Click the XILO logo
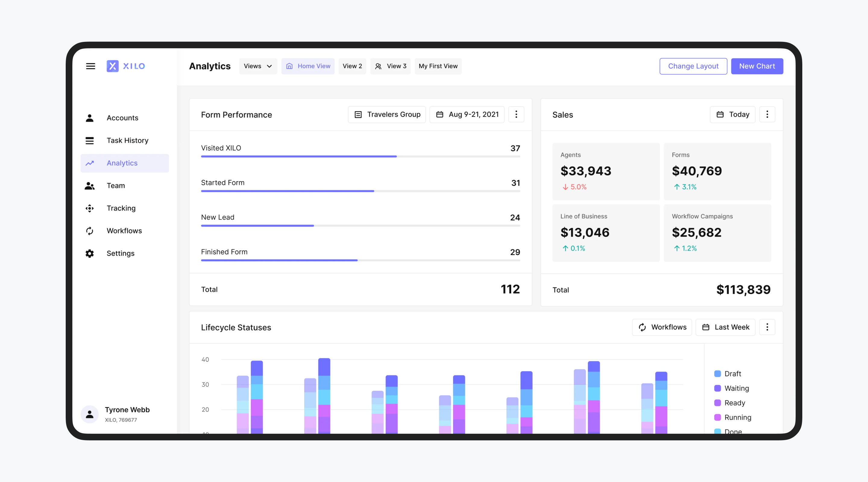This screenshot has height=482, width=868. (x=126, y=66)
